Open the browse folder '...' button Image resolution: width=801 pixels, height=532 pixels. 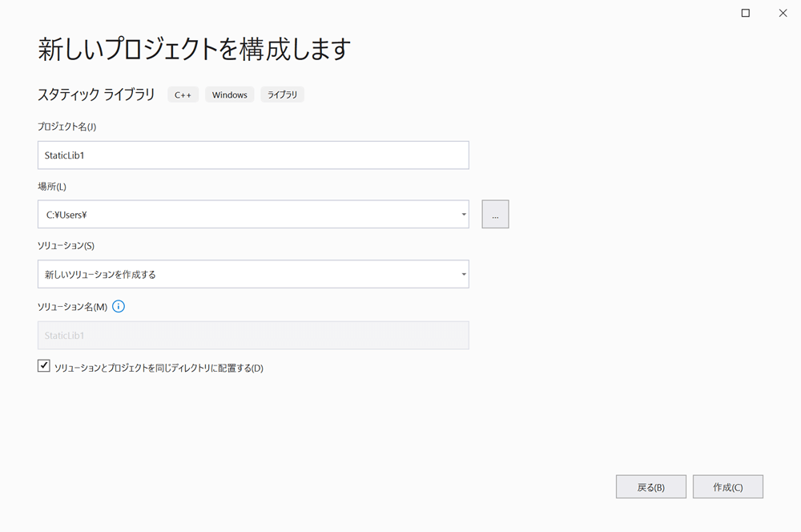tap(495, 214)
